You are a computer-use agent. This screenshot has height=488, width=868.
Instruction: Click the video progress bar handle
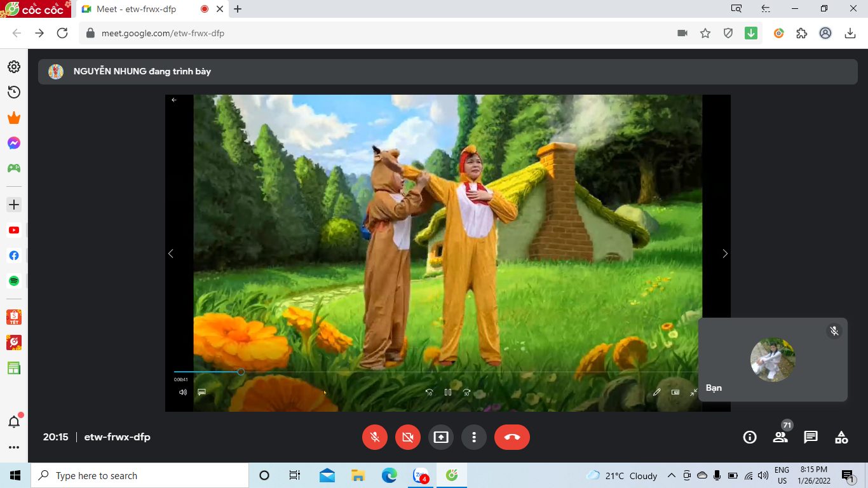coord(241,372)
